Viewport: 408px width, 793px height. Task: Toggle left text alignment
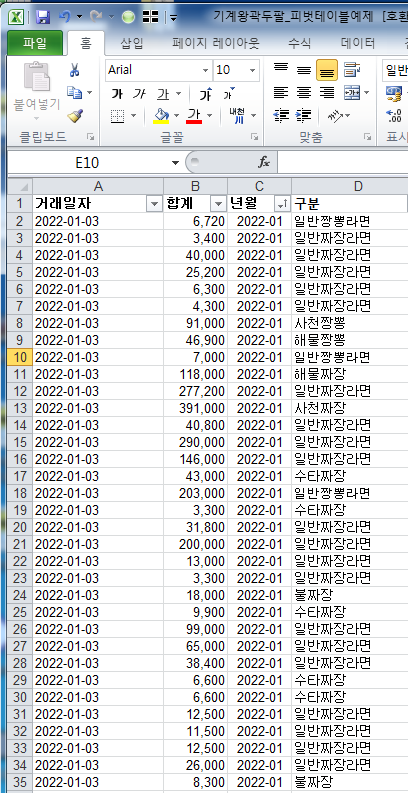[x=280, y=93]
